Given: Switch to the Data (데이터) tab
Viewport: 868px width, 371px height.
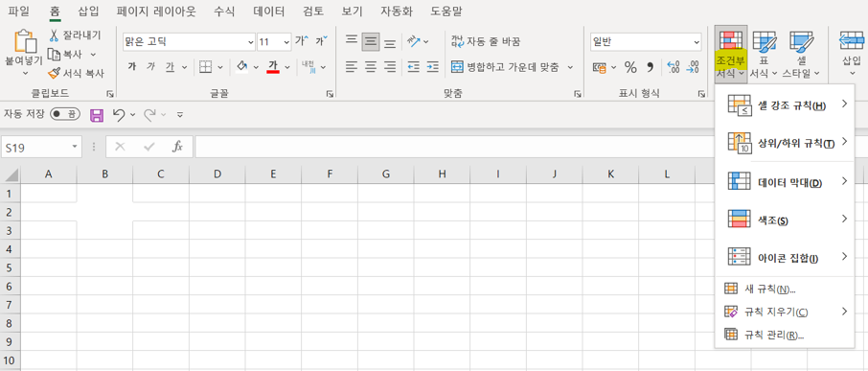Looking at the screenshot, I should (x=269, y=12).
